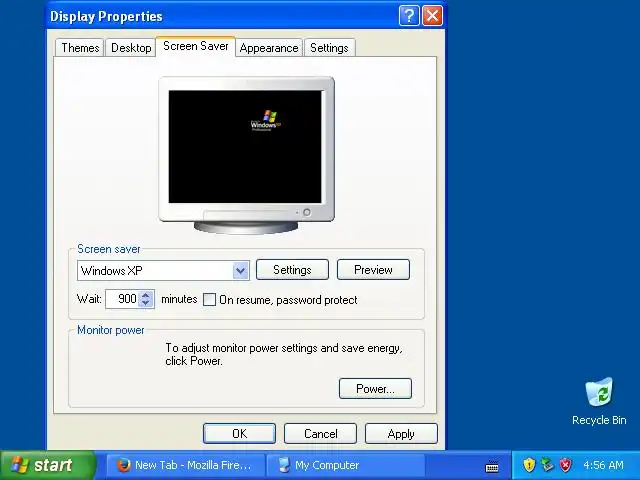640x480 pixels.
Task: Click the My Computer icon in taskbar
Action: tap(283, 465)
